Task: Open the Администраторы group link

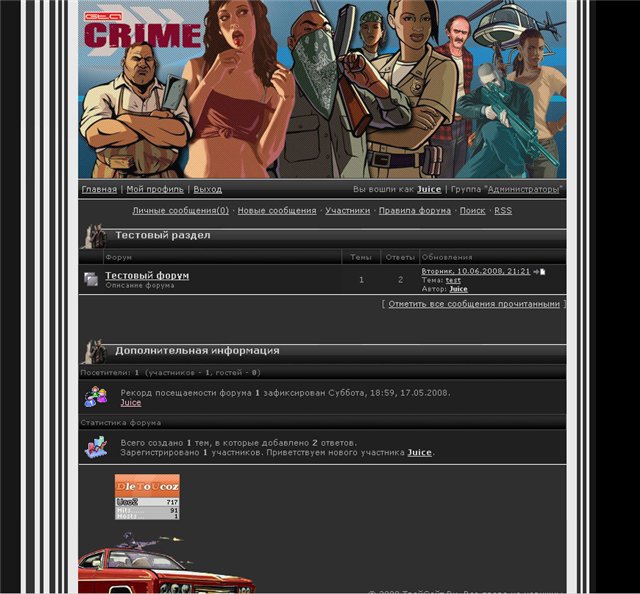Action: [523, 189]
